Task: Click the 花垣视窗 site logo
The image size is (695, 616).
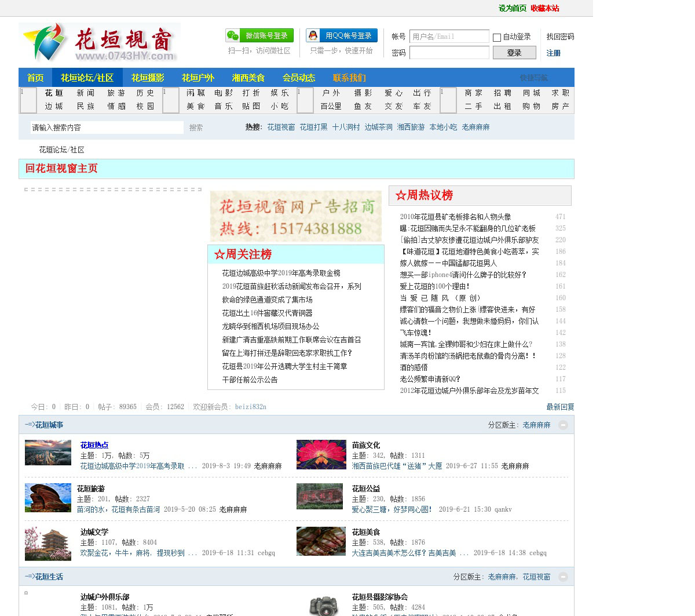Action: 100,43
